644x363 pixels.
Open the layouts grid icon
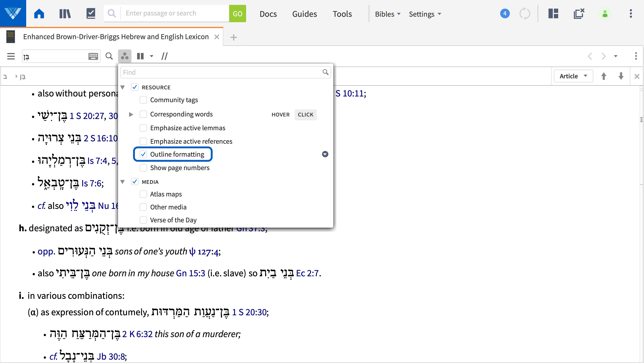[553, 13]
